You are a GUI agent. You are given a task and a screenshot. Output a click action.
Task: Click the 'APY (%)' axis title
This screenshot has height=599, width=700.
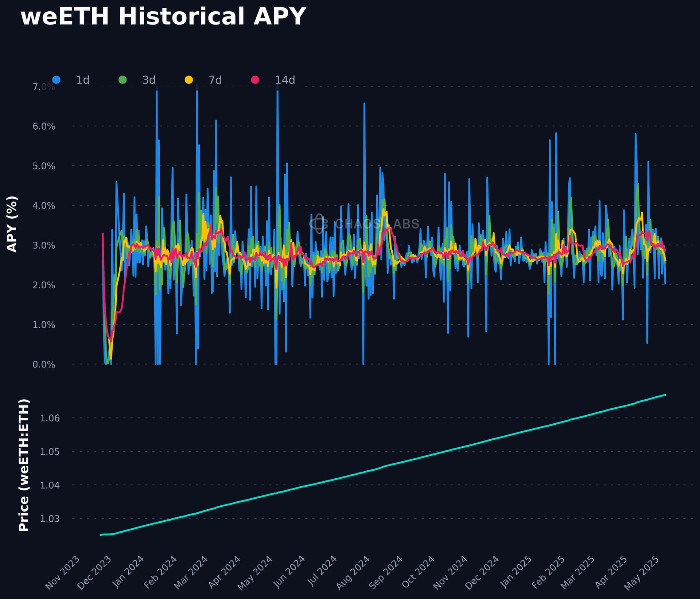coord(12,224)
